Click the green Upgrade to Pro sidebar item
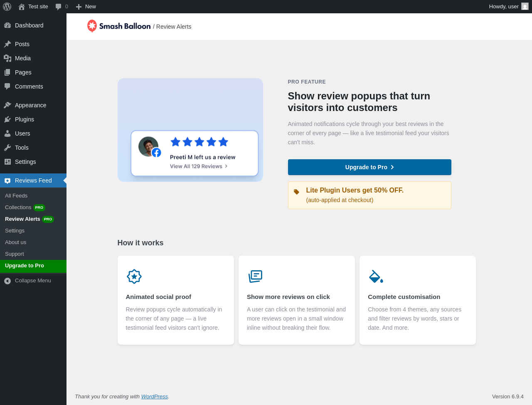532x405 pixels. [x=33, y=266]
